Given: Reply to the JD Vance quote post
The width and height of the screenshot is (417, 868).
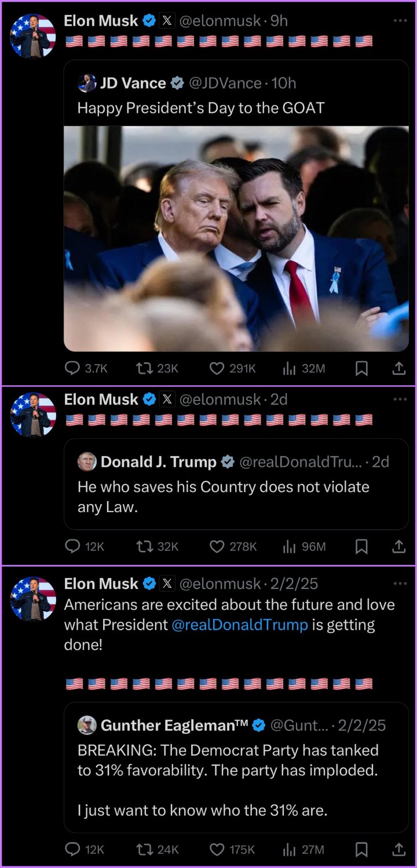Looking at the screenshot, I should [86, 369].
